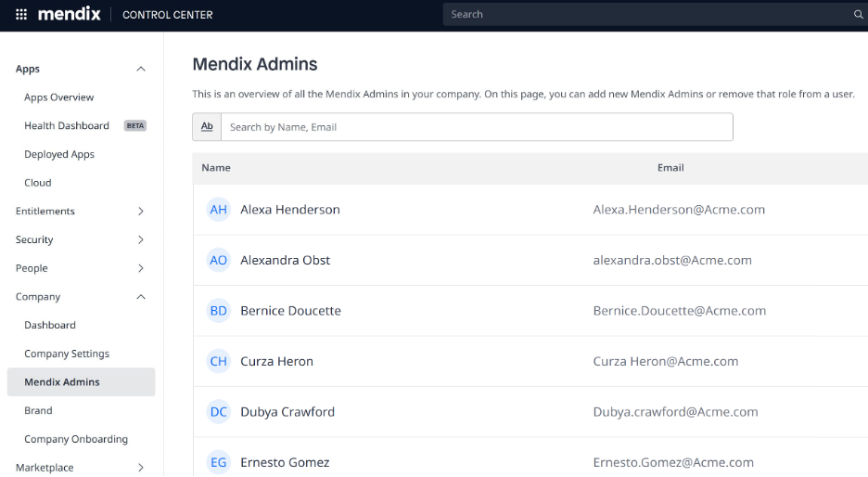Open Health Dashboard in sidebar

pos(67,126)
